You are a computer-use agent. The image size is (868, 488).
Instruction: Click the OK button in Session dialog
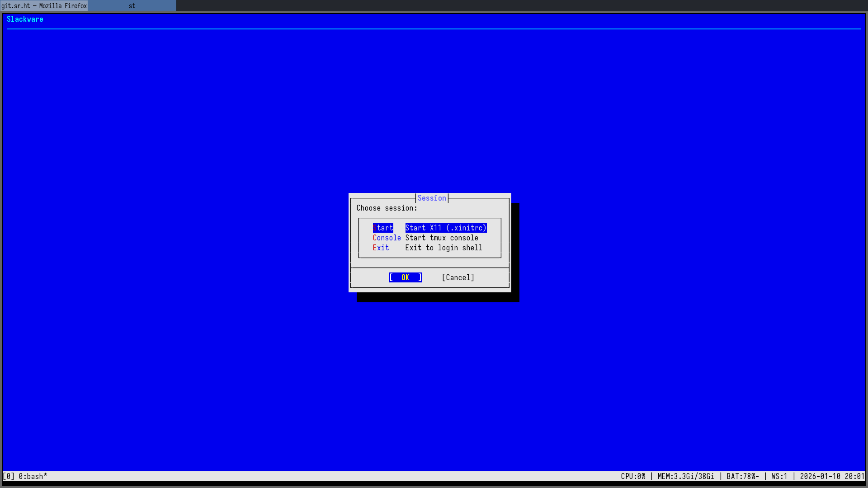click(x=405, y=277)
